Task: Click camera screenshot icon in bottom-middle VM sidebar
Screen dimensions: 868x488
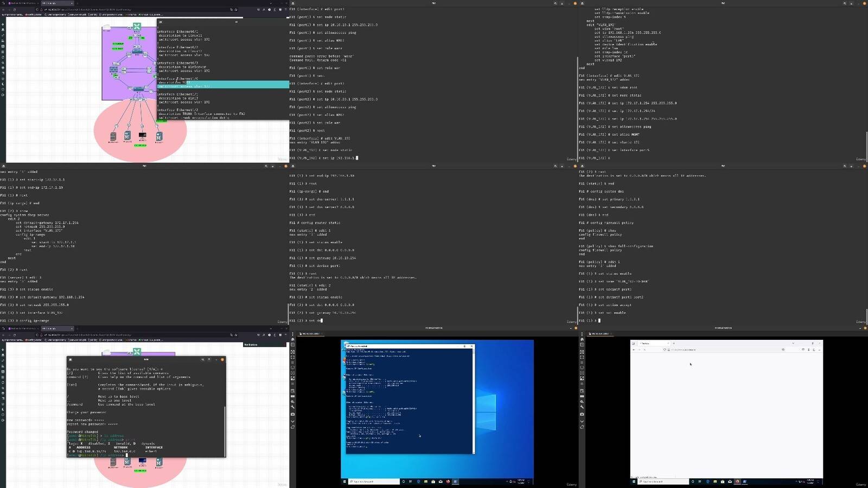Action: pos(293,414)
